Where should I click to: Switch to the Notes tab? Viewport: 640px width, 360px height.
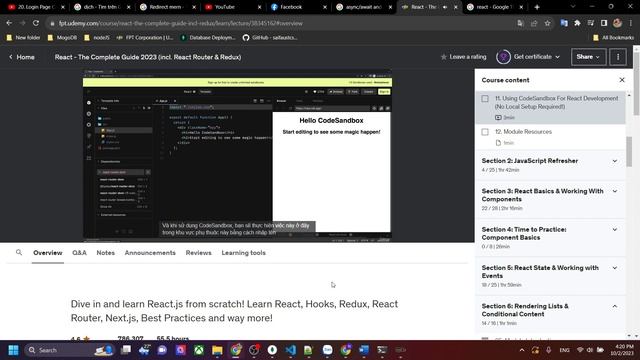pyautogui.click(x=105, y=253)
